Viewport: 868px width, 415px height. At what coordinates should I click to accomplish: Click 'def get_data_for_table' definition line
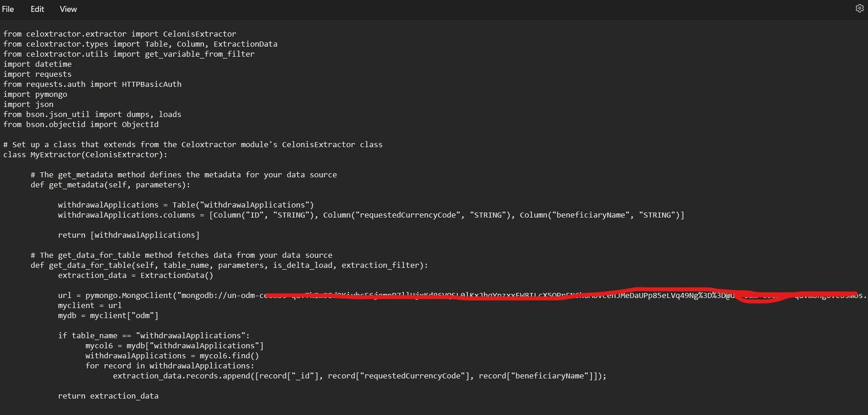(x=230, y=265)
